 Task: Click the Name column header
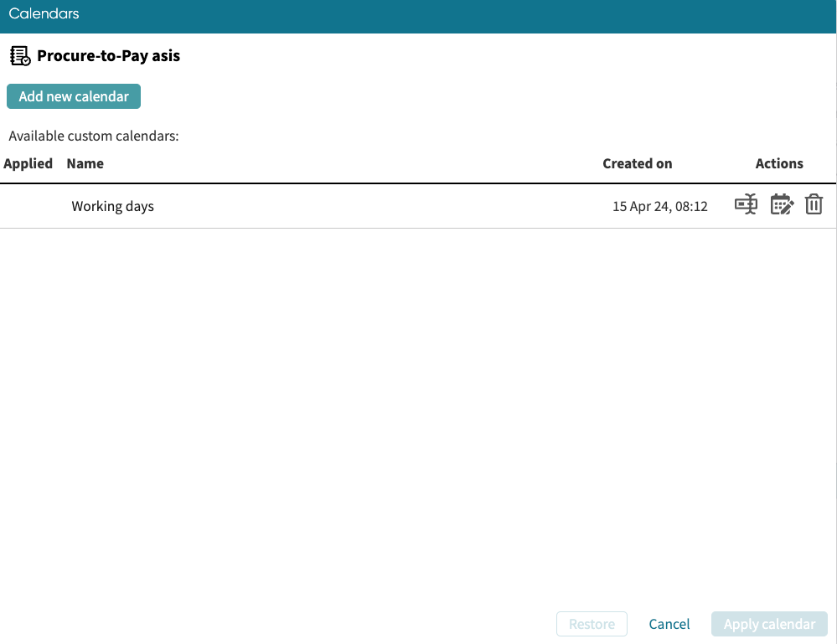click(85, 163)
